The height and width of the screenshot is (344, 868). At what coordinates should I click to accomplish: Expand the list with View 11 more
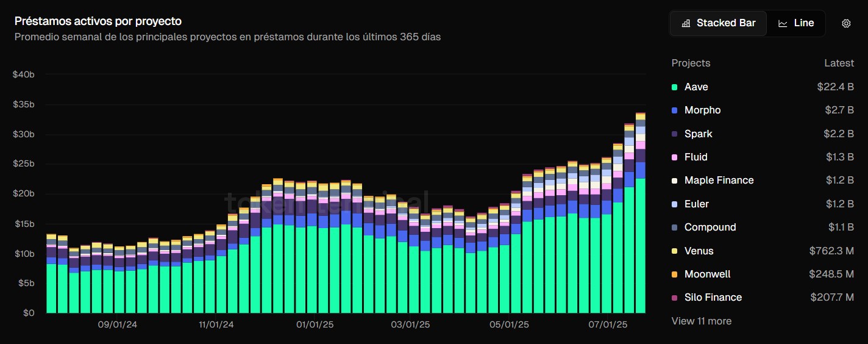click(x=701, y=321)
